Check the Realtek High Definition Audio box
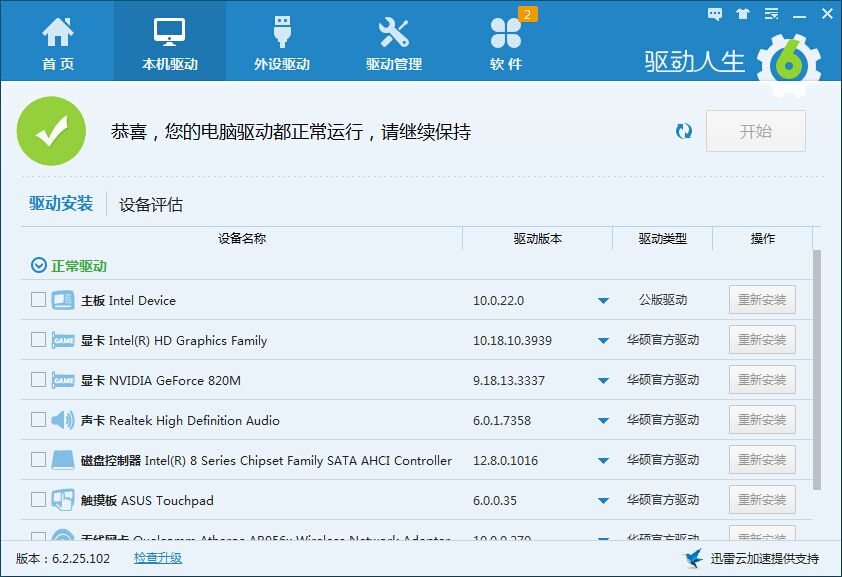Screen dimensions: 842x577 click(x=38, y=420)
